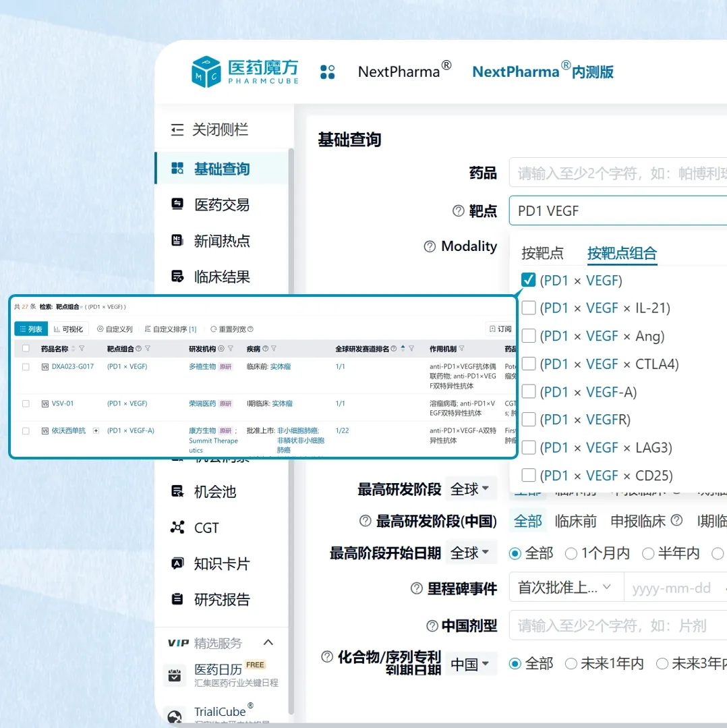Click the 机会池 sidebar icon

(x=177, y=491)
